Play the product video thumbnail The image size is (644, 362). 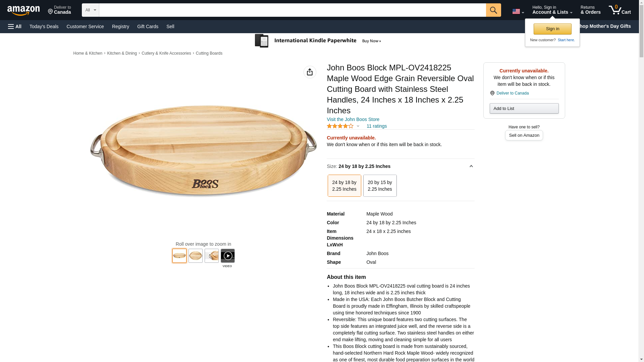[227, 256]
